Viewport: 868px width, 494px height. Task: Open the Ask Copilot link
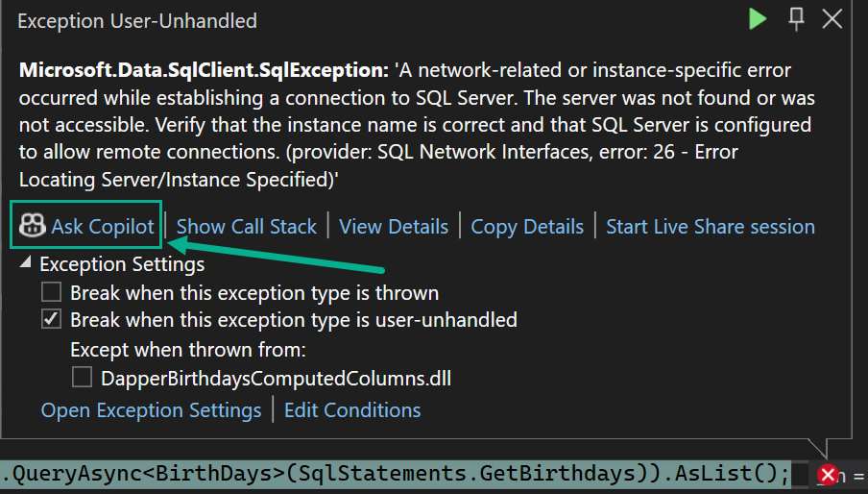103,227
